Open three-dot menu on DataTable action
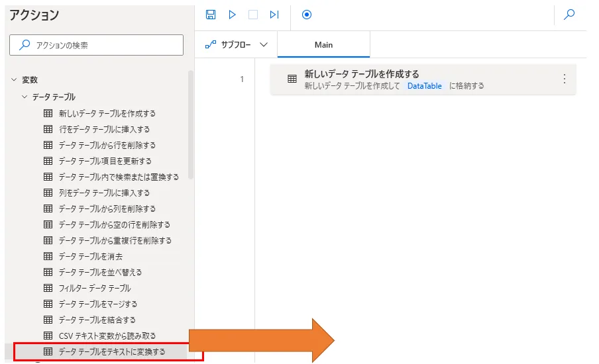 [565, 79]
